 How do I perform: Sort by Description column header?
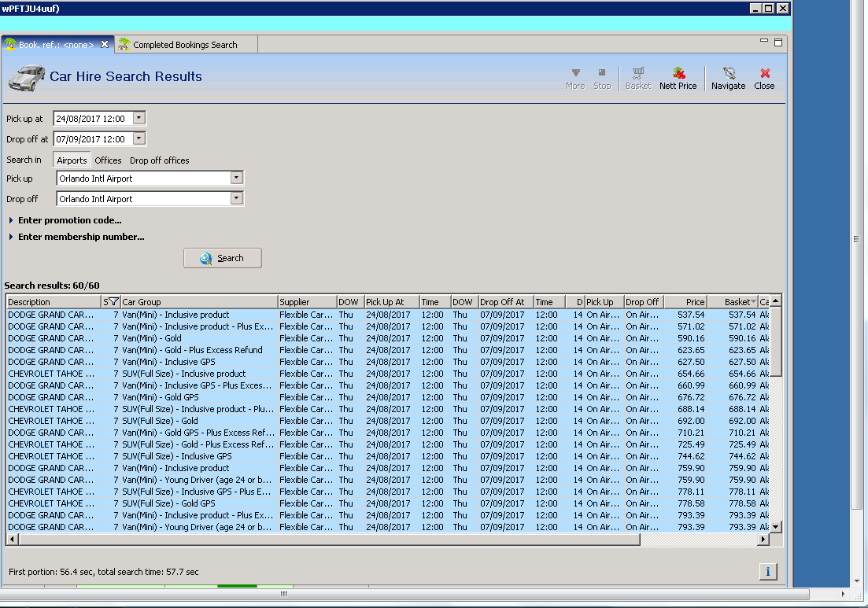click(54, 301)
